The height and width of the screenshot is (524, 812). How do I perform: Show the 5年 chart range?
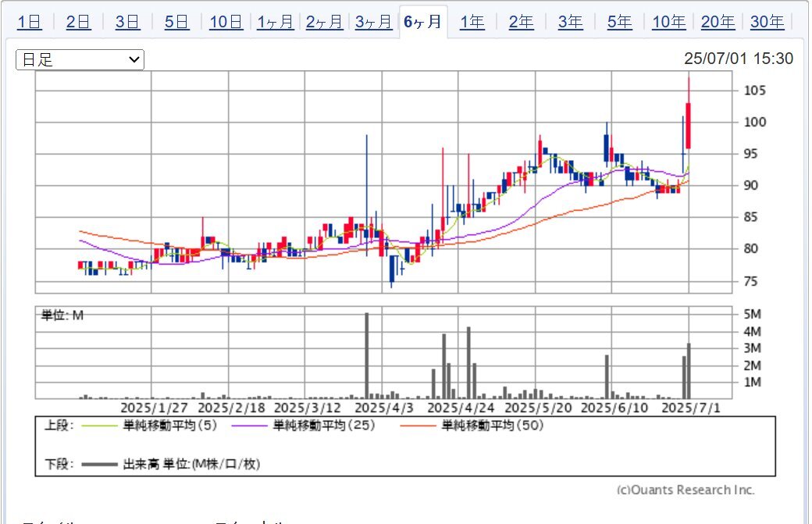coord(619,23)
